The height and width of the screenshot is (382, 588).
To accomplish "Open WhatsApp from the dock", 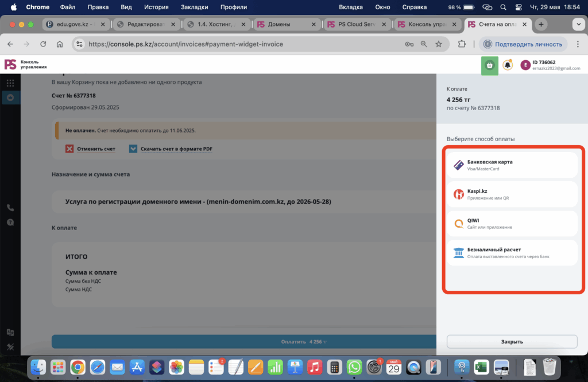I will (x=354, y=367).
